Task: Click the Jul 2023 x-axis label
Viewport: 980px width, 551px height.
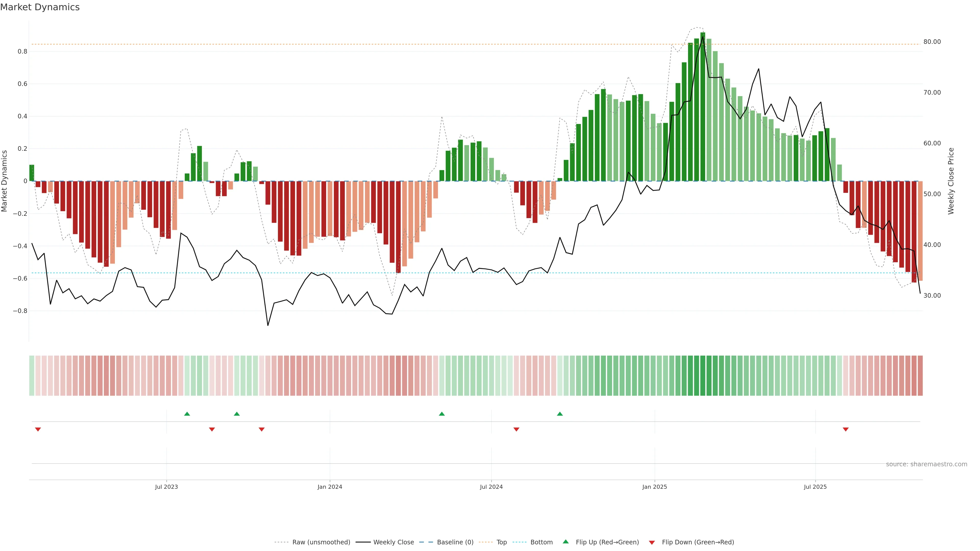Action: pos(166,487)
